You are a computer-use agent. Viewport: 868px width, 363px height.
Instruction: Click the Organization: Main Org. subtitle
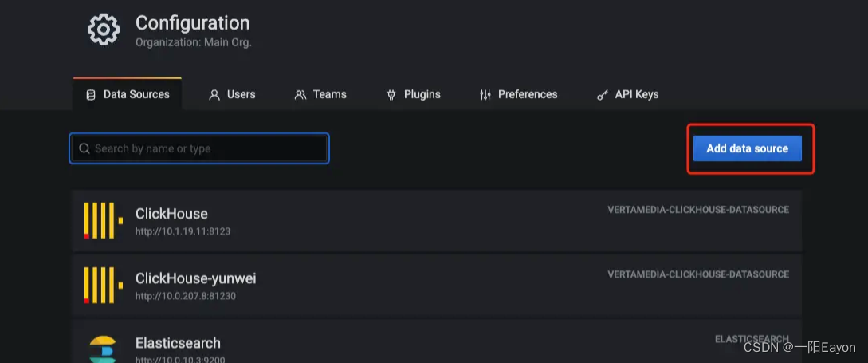tap(193, 42)
